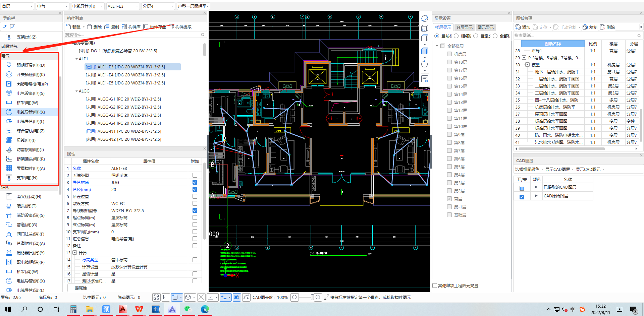
Task: Toggle the CAD原始图层 visibility checkbox
Action: [522, 197]
